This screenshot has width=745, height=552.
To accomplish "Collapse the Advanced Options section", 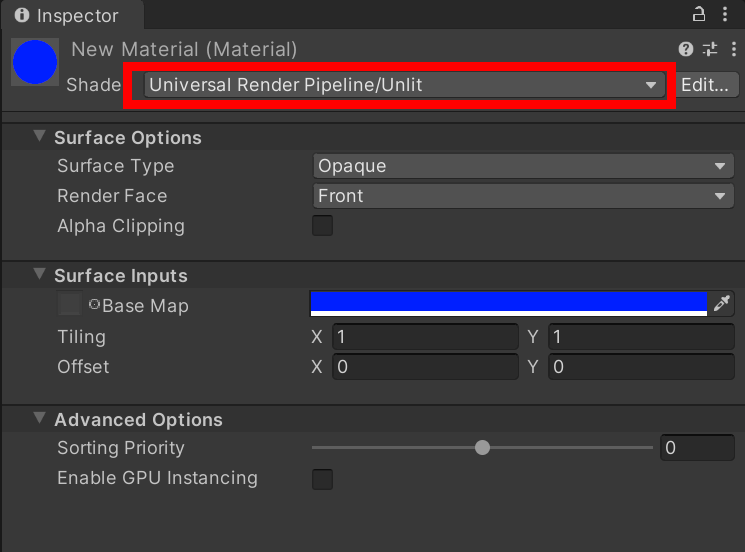I will point(40,418).
